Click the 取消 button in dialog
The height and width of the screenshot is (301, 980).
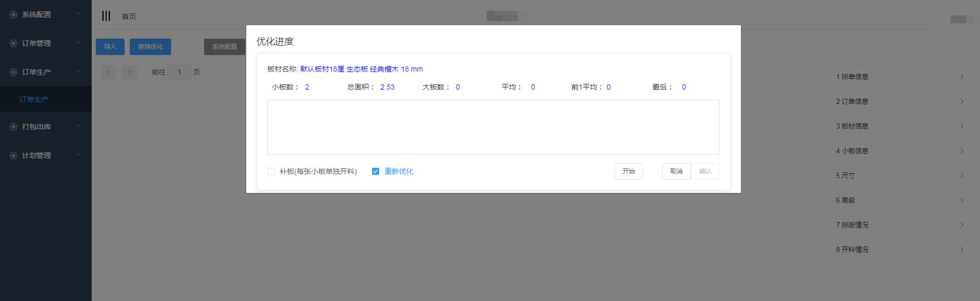676,171
